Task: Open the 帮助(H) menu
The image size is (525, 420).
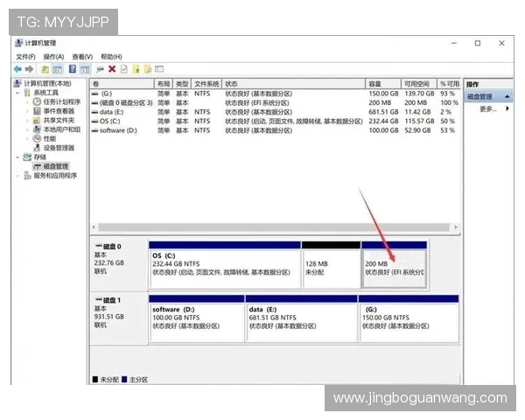Action: tap(111, 57)
